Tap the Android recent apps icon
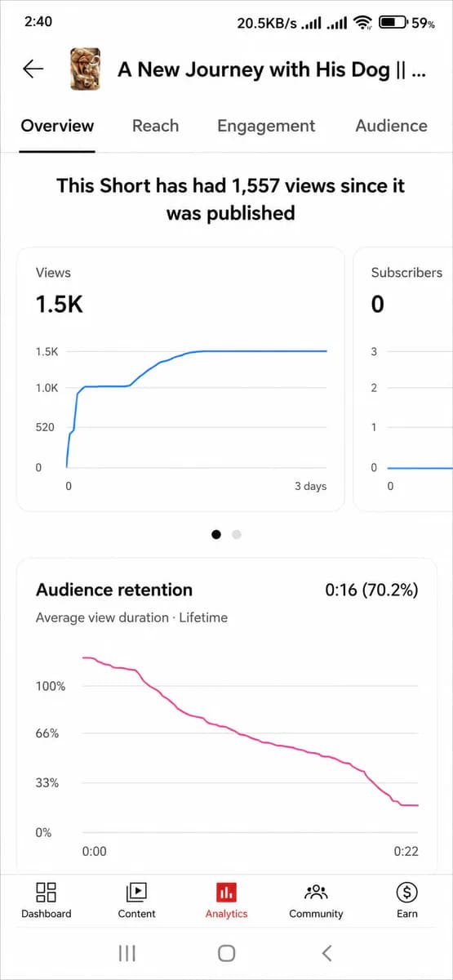The image size is (453, 980). point(127,952)
